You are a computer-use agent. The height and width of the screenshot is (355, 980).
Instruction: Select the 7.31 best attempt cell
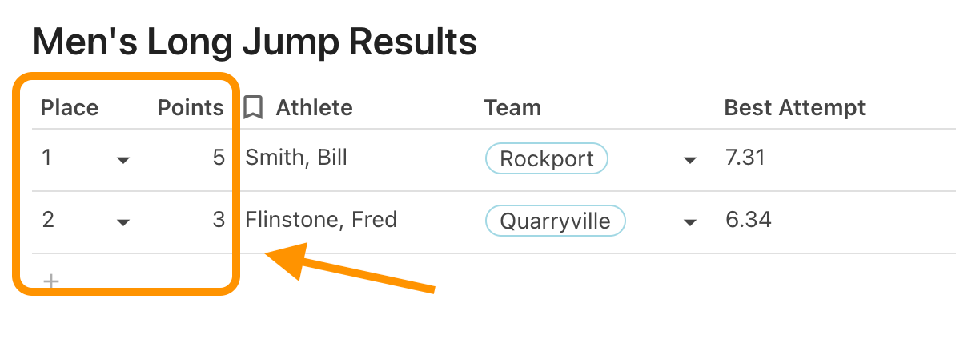[x=745, y=158]
